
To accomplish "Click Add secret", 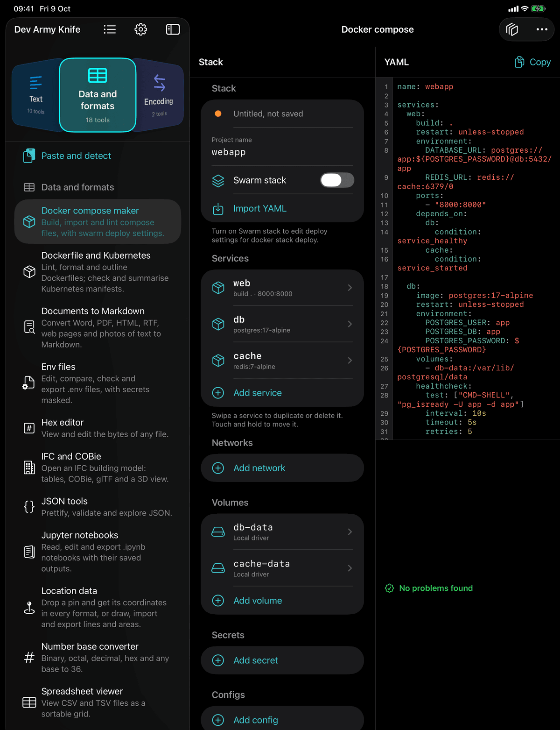I will 256,660.
